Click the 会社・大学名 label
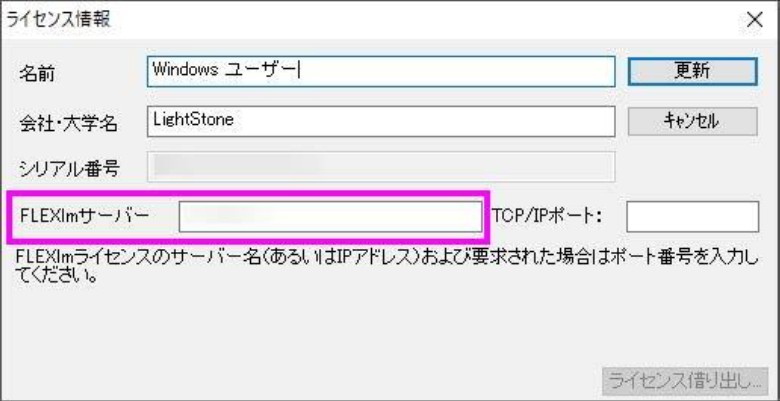The width and height of the screenshot is (780, 401). [68, 122]
